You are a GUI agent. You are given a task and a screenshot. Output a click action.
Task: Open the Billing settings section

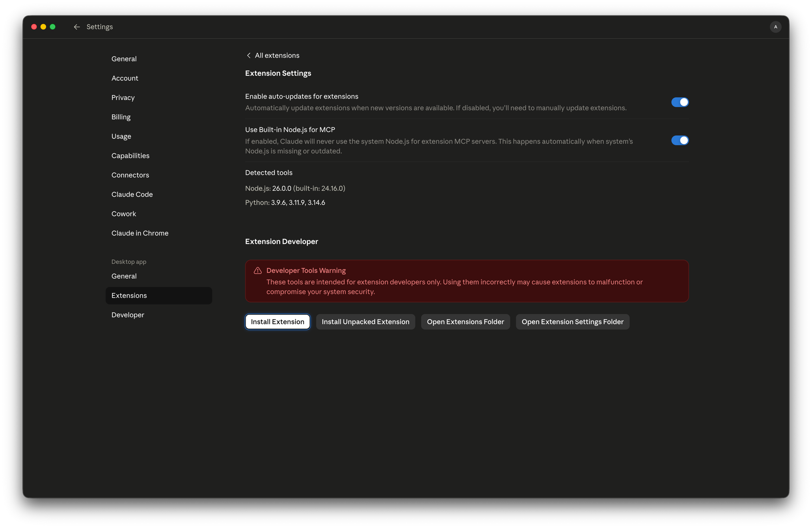click(159, 117)
